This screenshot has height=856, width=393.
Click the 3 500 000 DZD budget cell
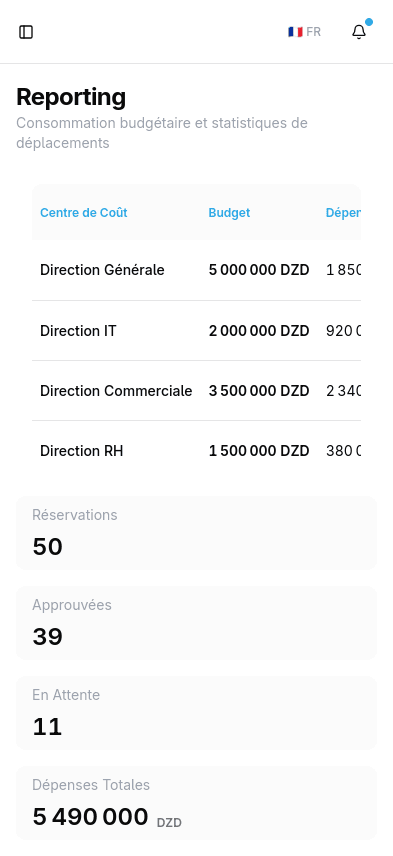click(x=259, y=391)
